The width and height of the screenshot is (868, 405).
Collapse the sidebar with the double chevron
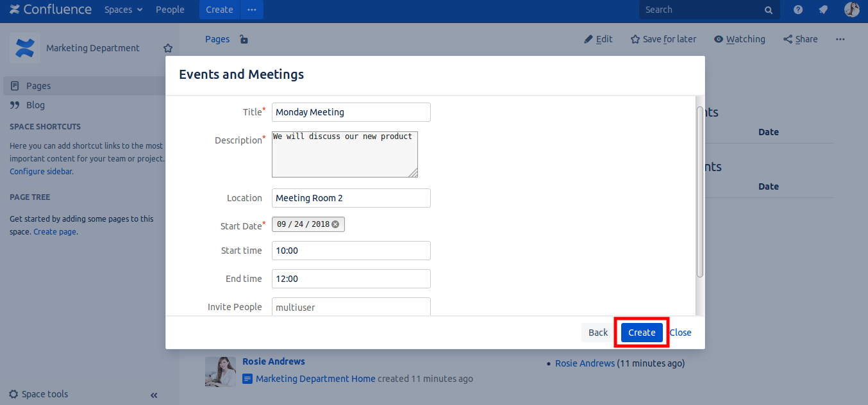click(x=154, y=395)
